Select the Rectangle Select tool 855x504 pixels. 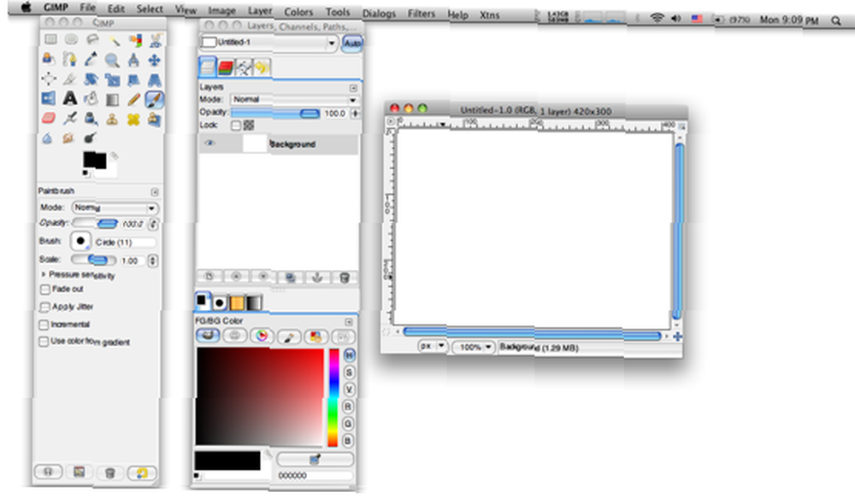coord(50,39)
